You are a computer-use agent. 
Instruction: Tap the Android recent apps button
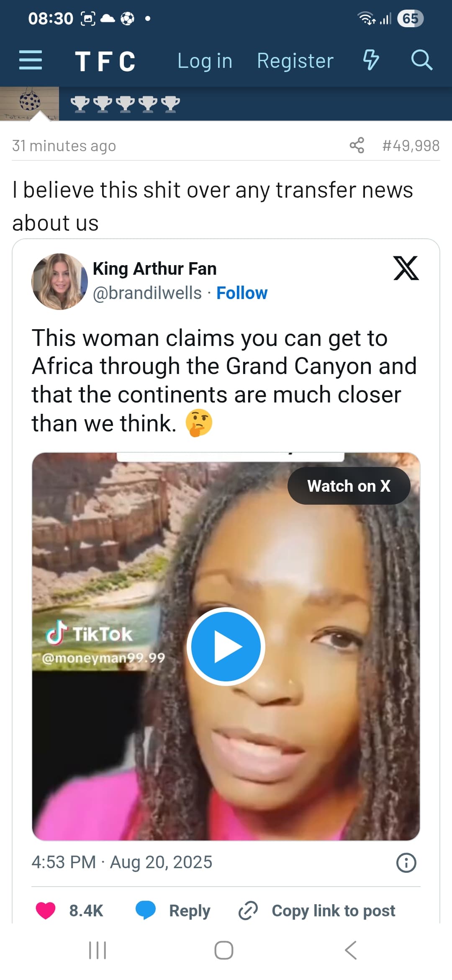[x=98, y=950]
